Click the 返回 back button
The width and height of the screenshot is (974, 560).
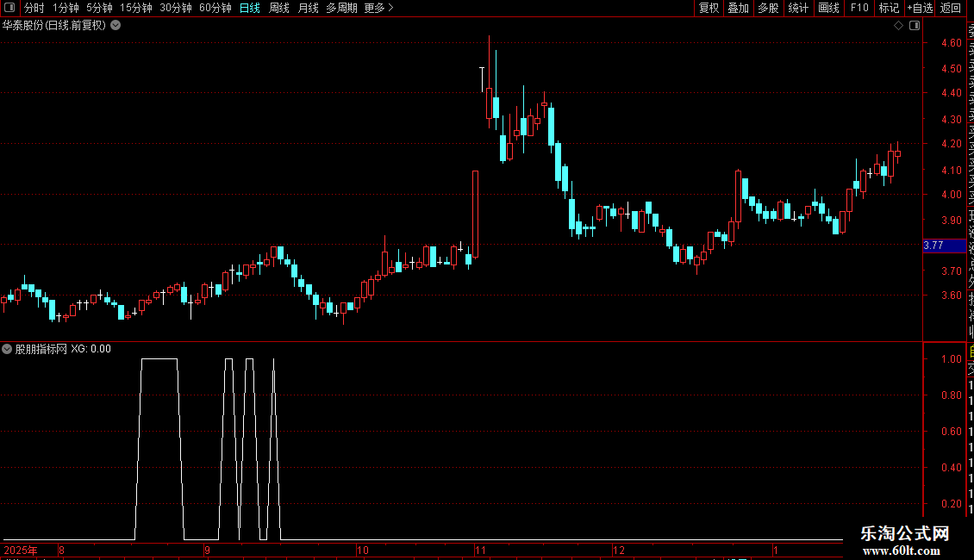click(x=951, y=8)
